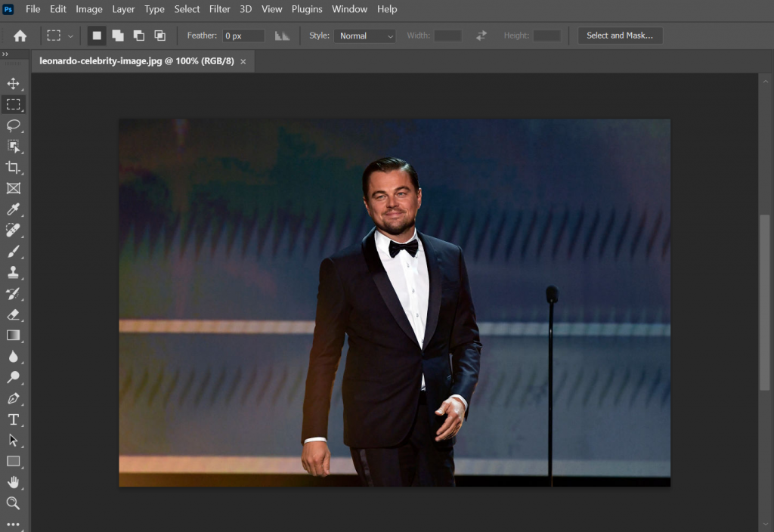
Task: Enable Add to Selection mode
Action: coord(117,35)
